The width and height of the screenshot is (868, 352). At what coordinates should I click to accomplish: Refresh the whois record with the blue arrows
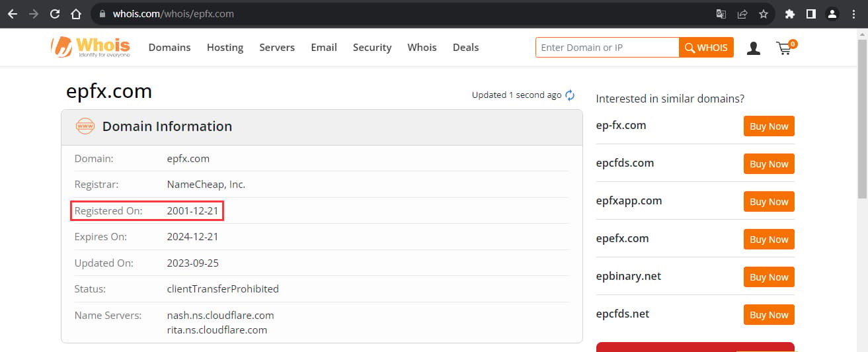(570, 95)
